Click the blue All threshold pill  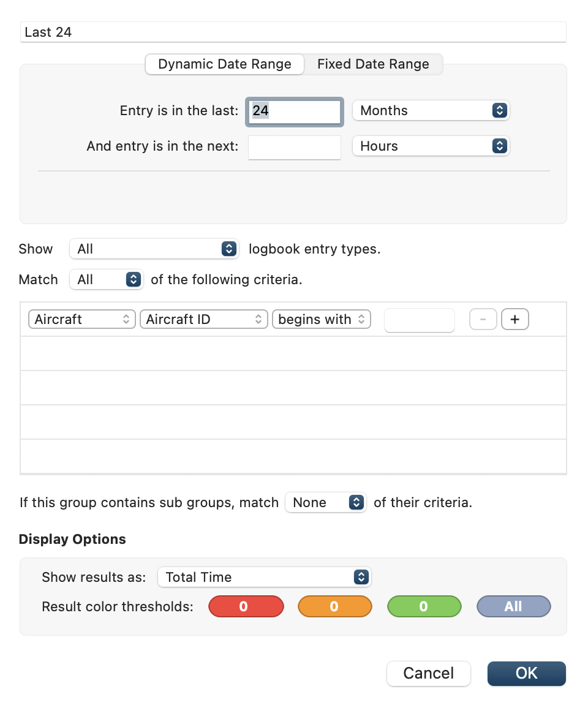click(514, 606)
